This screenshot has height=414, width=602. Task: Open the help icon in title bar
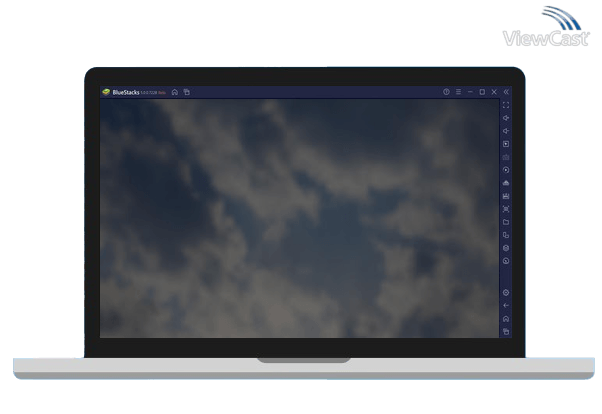(446, 92)
